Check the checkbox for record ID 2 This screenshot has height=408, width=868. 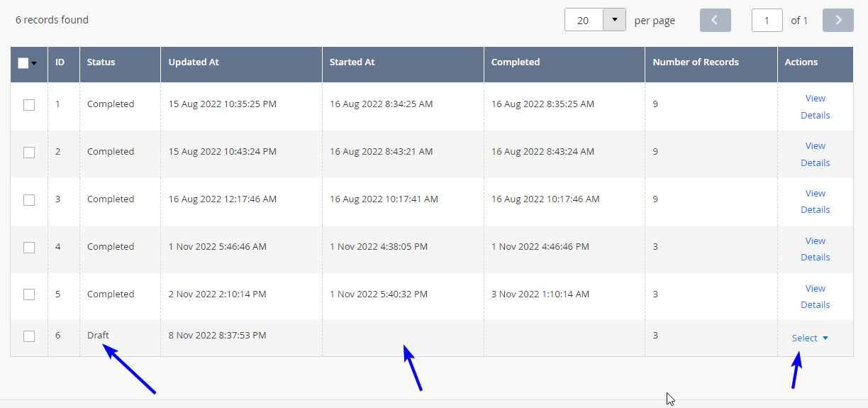pyautogui.click(x=29, y=153)
